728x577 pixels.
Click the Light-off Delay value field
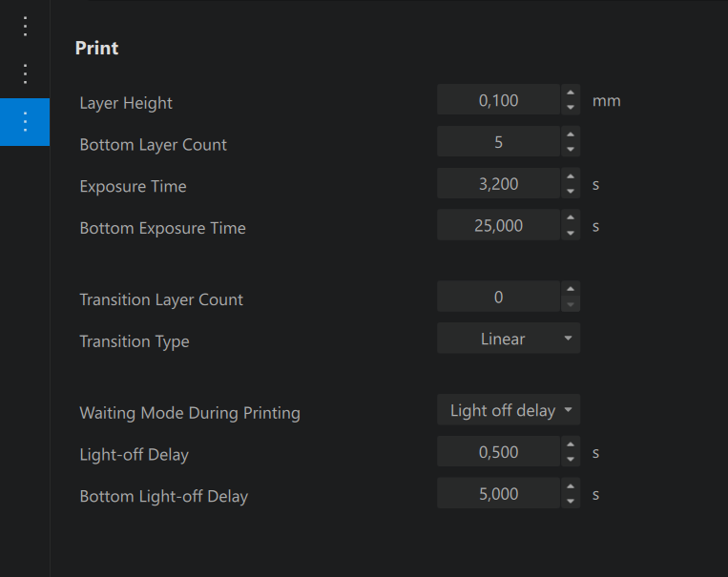(x=499, y=452)
